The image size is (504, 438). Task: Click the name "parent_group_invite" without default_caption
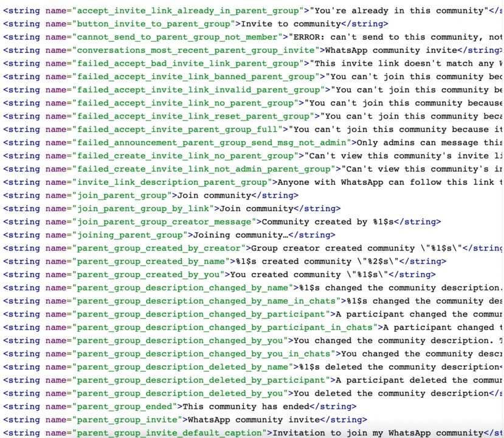pos(127,420)
